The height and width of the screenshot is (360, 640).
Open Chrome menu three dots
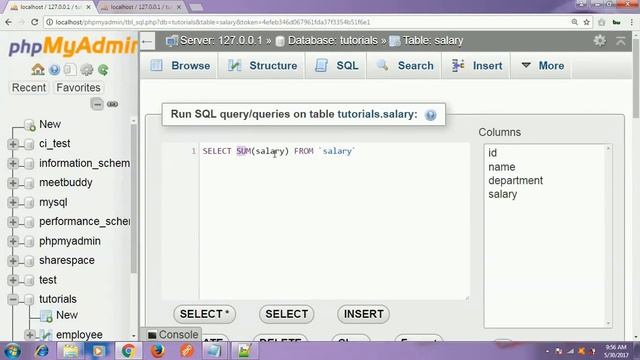[631, 22]
